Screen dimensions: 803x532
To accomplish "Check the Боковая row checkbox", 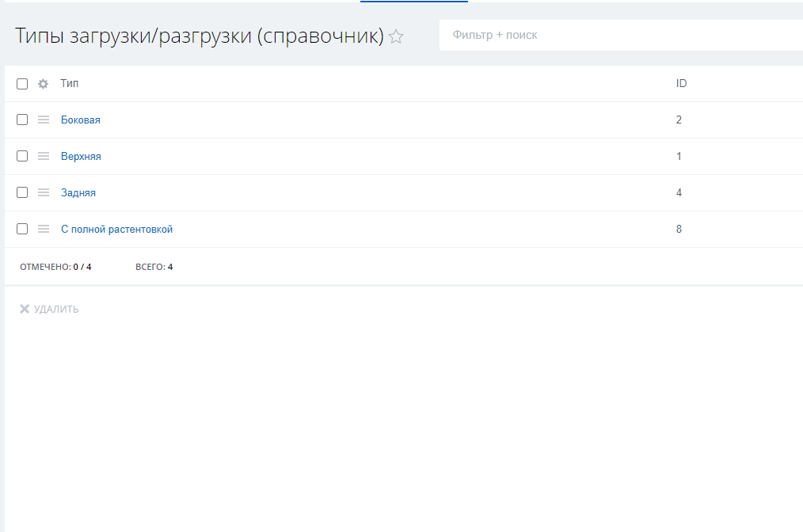I will [x=22, y=120].
